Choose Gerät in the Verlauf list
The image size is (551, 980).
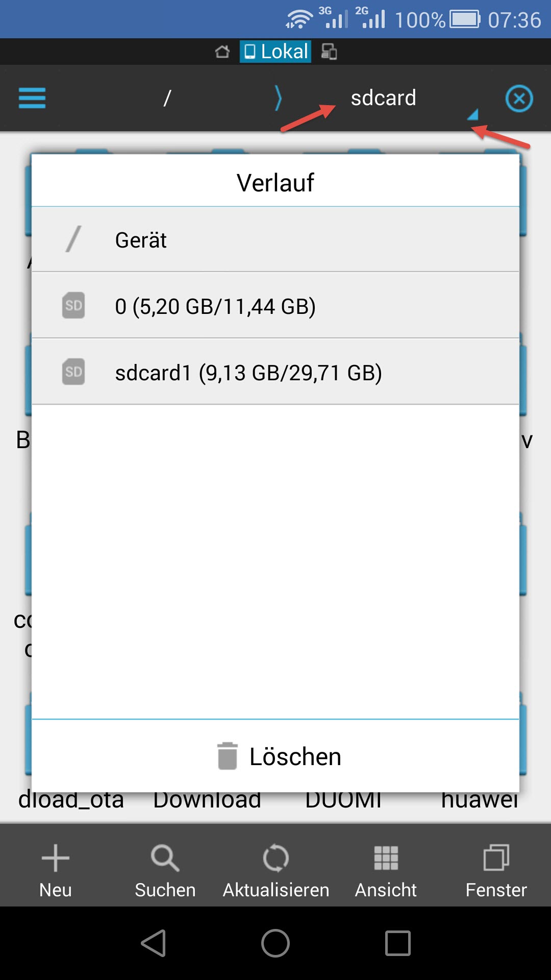[x=275, y=239]
